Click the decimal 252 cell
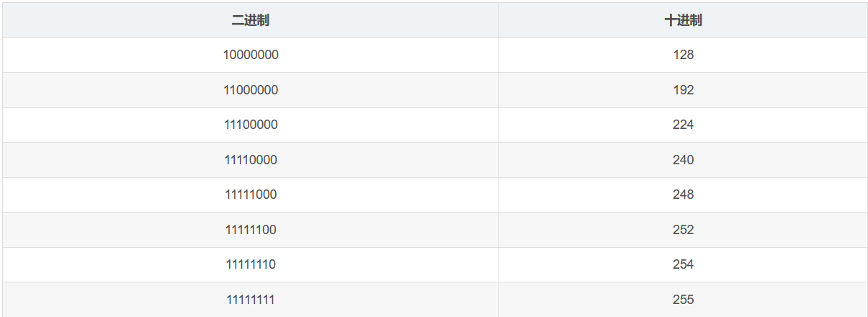 tap(682, 230)
